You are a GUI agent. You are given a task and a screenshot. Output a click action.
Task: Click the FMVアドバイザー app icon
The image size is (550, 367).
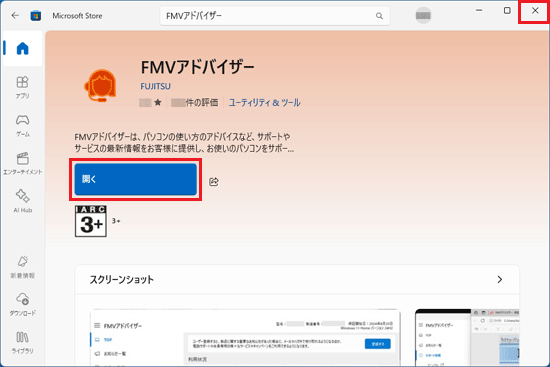click(x=100, y=86)
